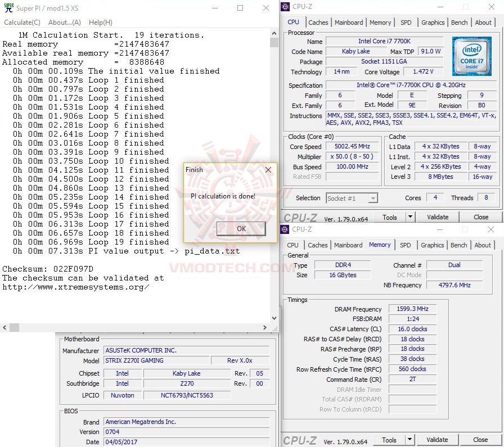Screen dimensions: 504x447
Task: Expand Tools dropdown arrow in lower CPU-Z
Action: point(409,440)
